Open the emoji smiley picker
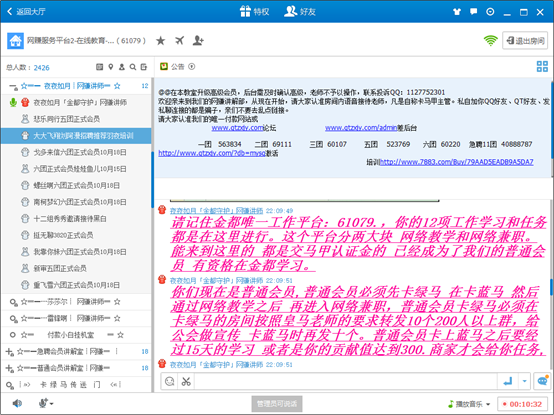Viewport: 554px width, 415px height. [x=170, y=381]
